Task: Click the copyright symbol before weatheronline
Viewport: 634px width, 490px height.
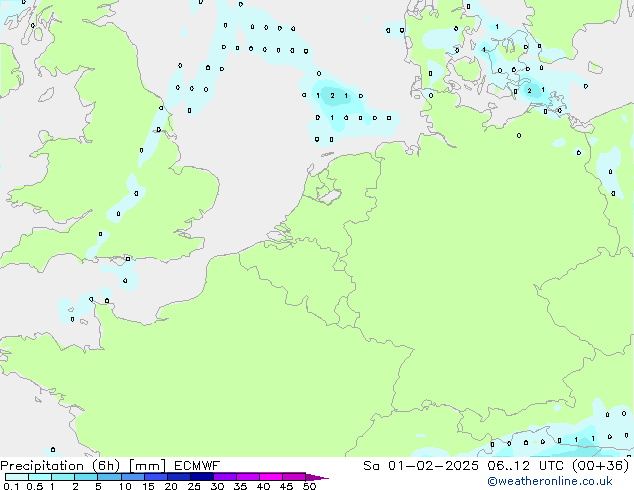Action: pyautogui.click(x=492, y=481)
